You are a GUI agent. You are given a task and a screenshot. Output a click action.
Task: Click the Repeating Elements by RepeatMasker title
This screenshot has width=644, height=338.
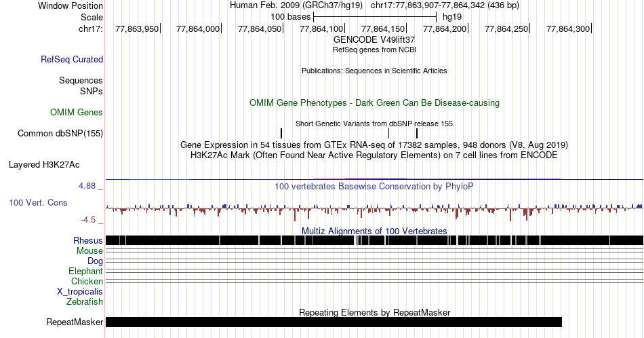point(374,312)
